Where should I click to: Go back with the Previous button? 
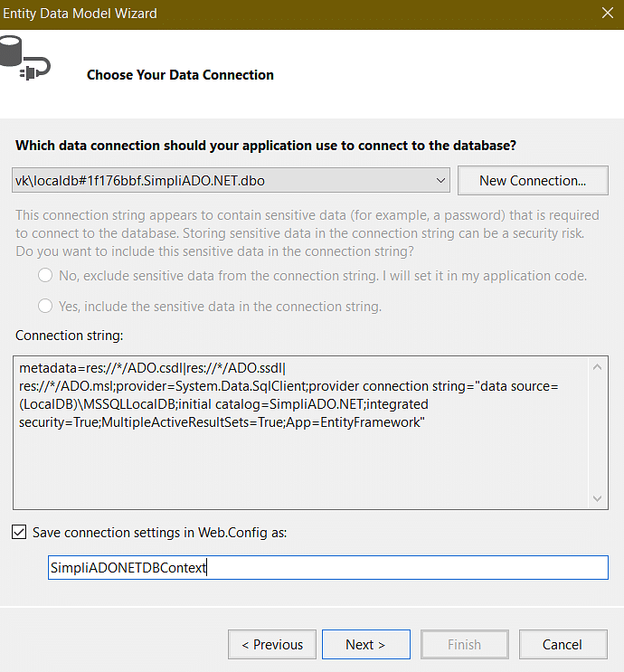272,644
